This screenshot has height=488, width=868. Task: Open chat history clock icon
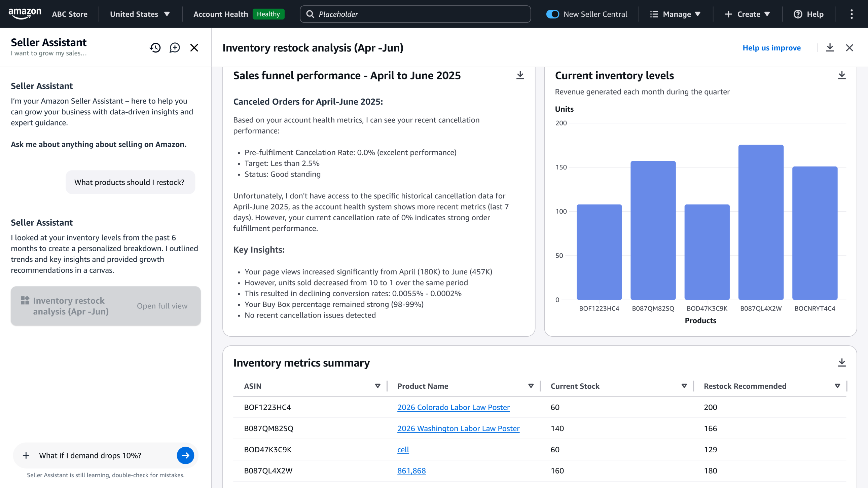click(x=155, y=48)
